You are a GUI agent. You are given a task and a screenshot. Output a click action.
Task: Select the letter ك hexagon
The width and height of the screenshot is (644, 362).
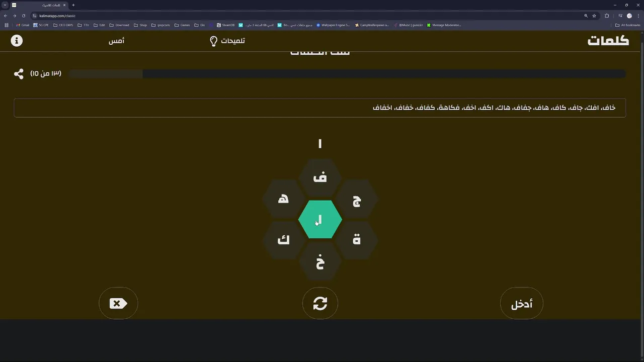[283, 240]
